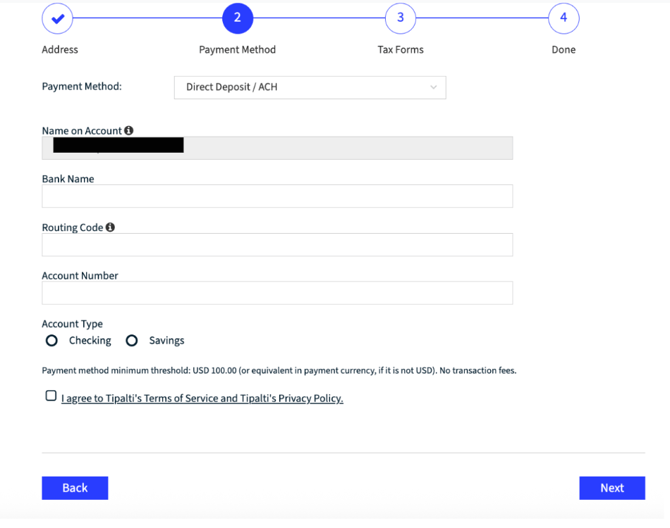Click the completed Address step checkmark circle
This screenshot has width=670, height=528.
pyautogui.click(x=58, y=18)
